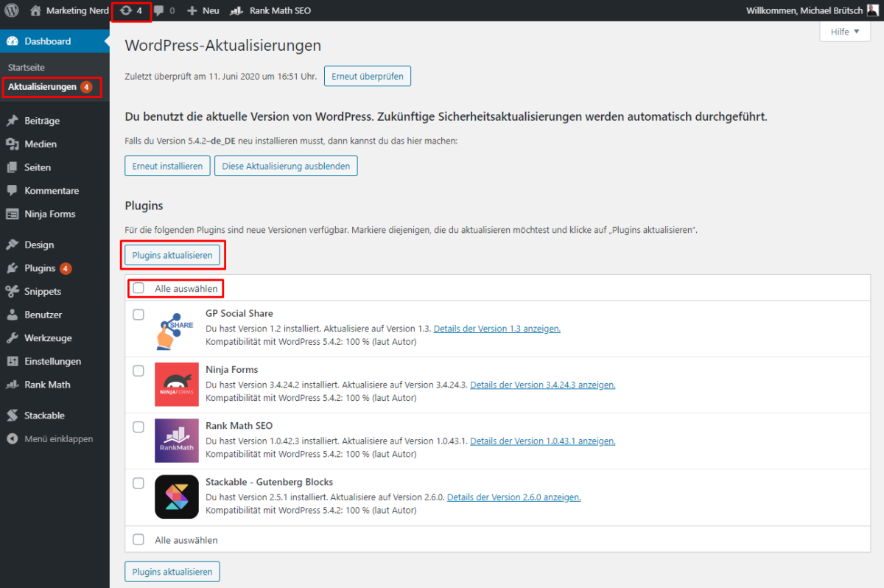Click the Dashboard gauge icon in sidebar

tap(12, 41)
